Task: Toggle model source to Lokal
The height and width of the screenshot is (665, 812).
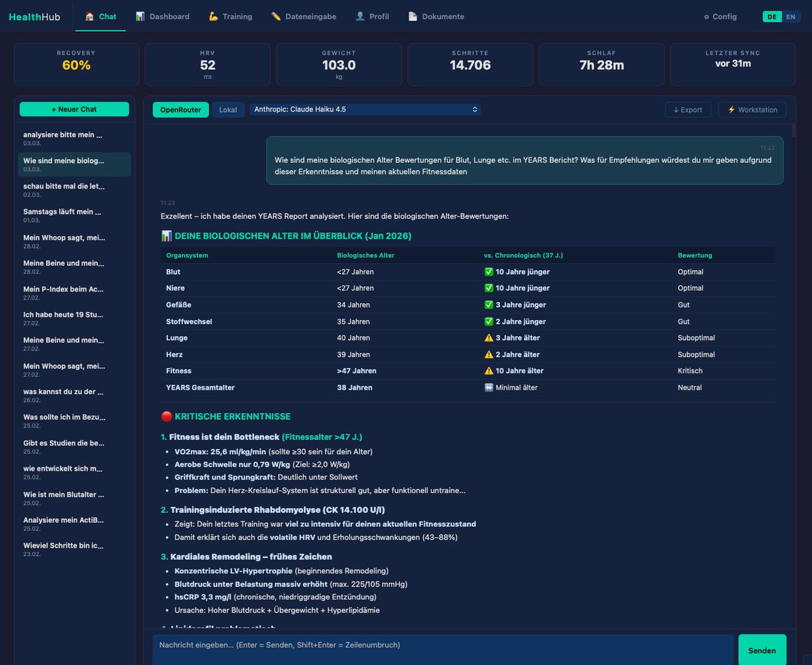Action: [x=228, y=110]
